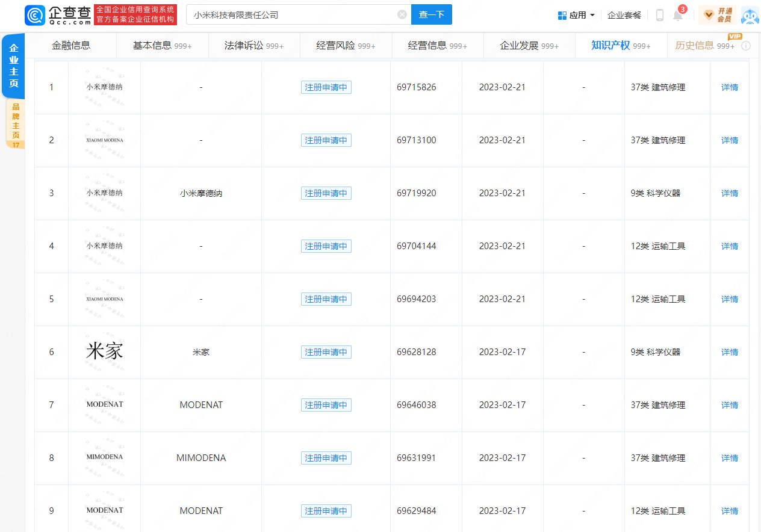Clear the search box with the X icon

402,15
